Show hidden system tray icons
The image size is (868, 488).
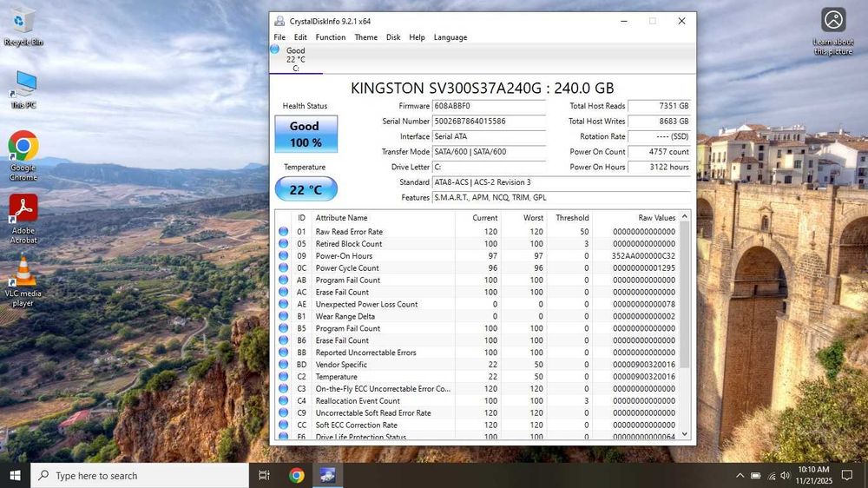tap(740, 475)
